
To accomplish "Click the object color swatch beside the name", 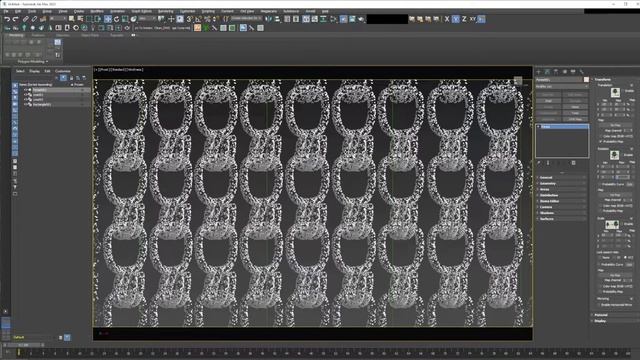I will tap(586, 80).
